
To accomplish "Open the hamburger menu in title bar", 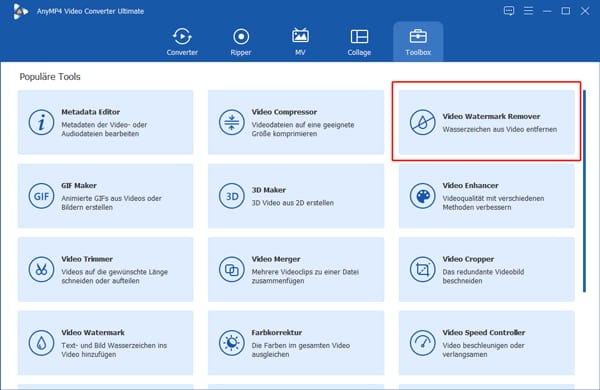I will (528, 11).
